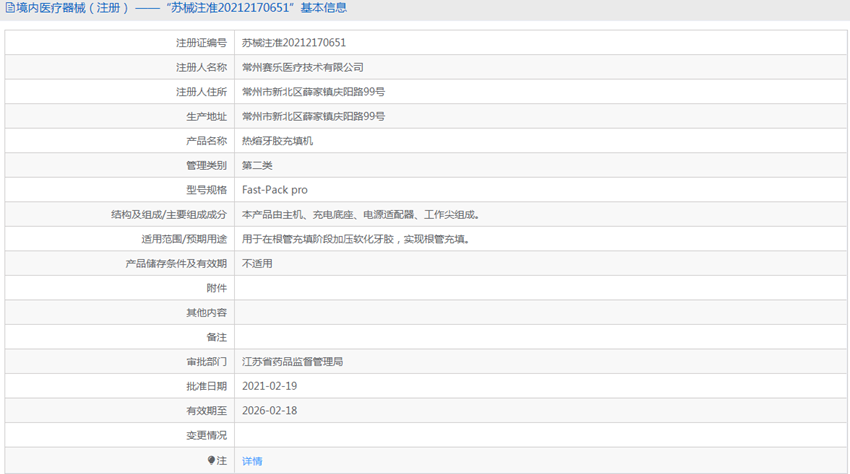
Task: Click the 产品名称 label
Action: coord(207,141)
